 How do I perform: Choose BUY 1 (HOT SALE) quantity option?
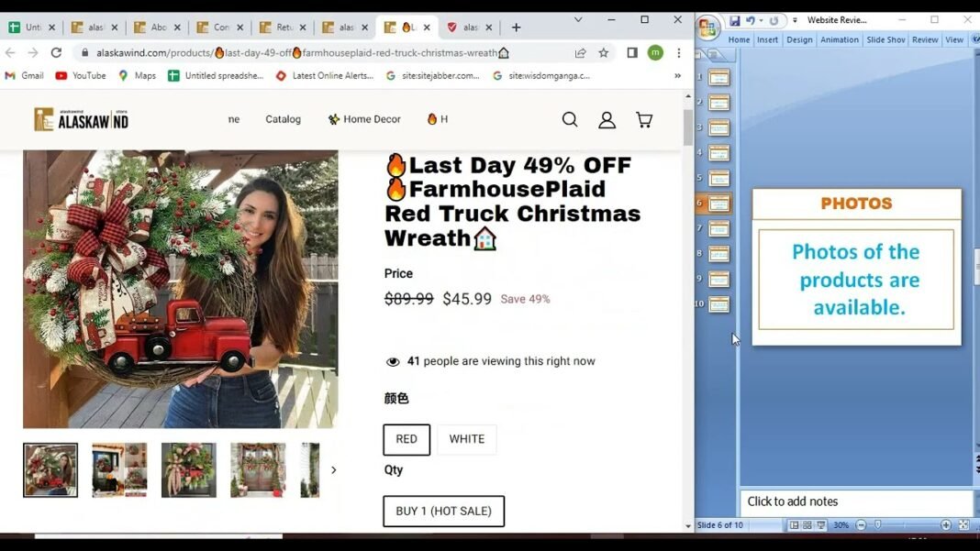coord(443,512)
